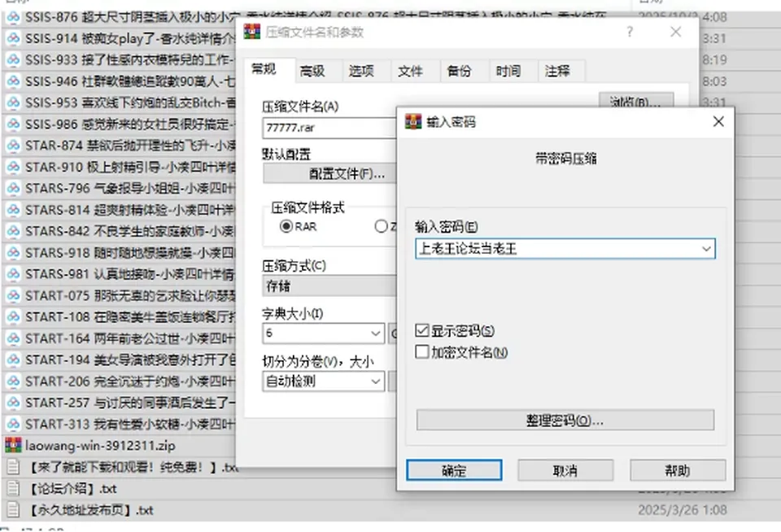The width and height of the screenshot is (781, 532).
Task: Expand the 输入密码 combo box arrow
Action: [706, 249]
